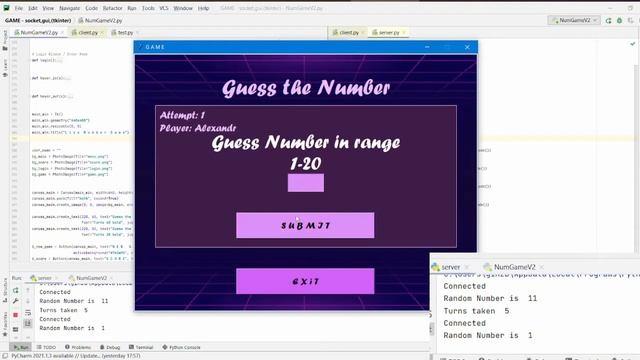Switch to the server.py editor tab
Screen dimensions: 640x360
(389, 32)
